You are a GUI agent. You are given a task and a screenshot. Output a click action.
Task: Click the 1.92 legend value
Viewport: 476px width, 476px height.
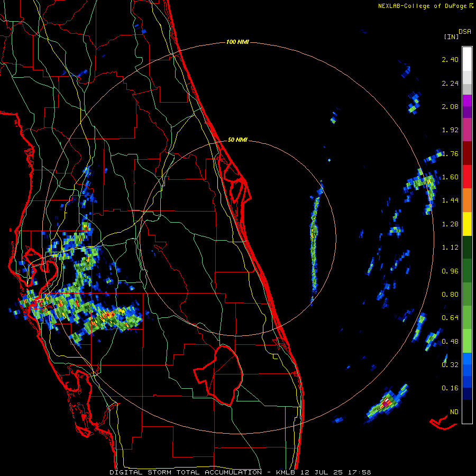(450, 130)
